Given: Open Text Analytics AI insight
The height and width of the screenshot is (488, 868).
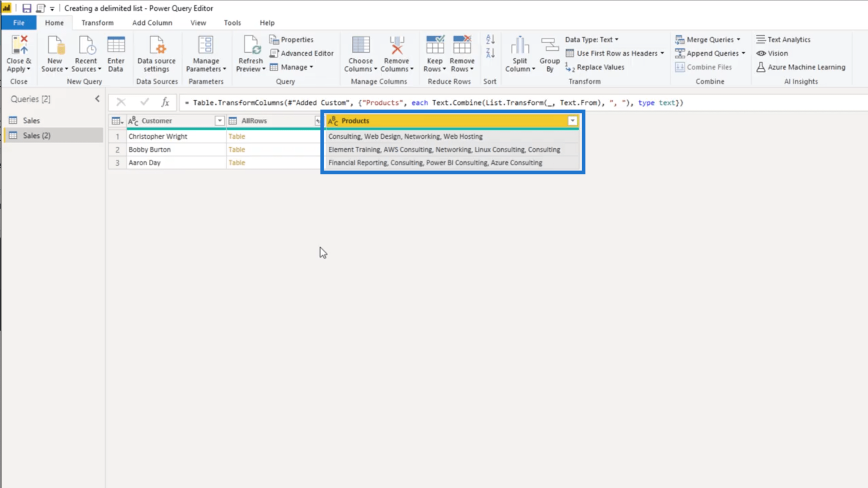Looking at the screenshot, I should pyautogui.click(x=783, y=40).
